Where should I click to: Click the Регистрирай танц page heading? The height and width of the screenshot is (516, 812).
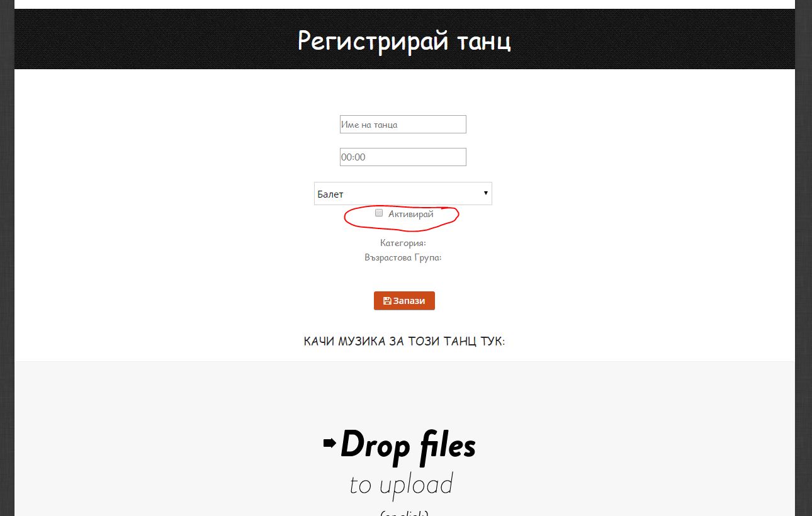click(404, 41)
